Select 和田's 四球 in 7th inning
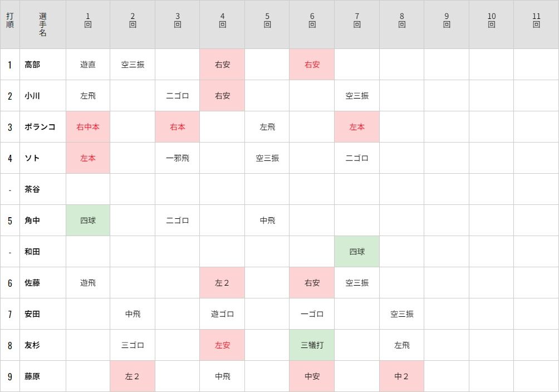 (357, 252)
